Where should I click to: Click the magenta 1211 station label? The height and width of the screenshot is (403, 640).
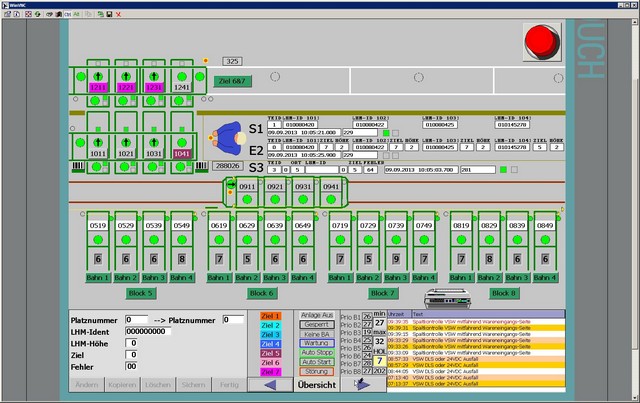pos(98,87)
